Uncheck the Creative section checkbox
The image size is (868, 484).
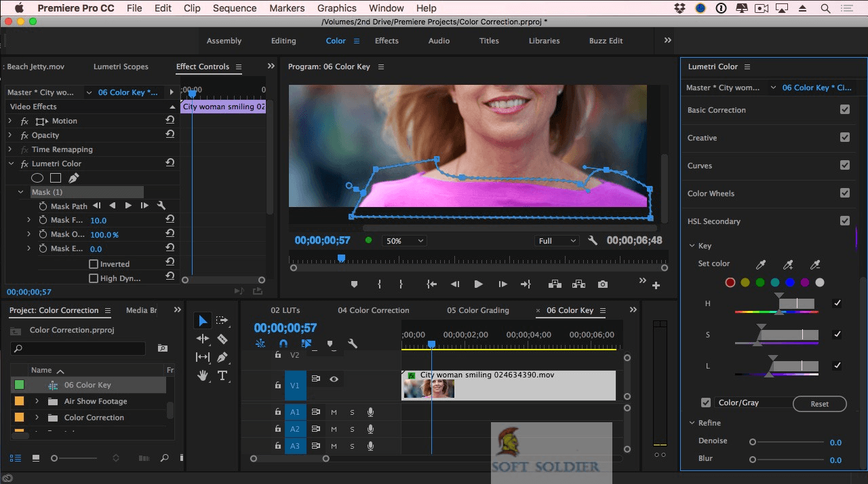click(845, 137)
